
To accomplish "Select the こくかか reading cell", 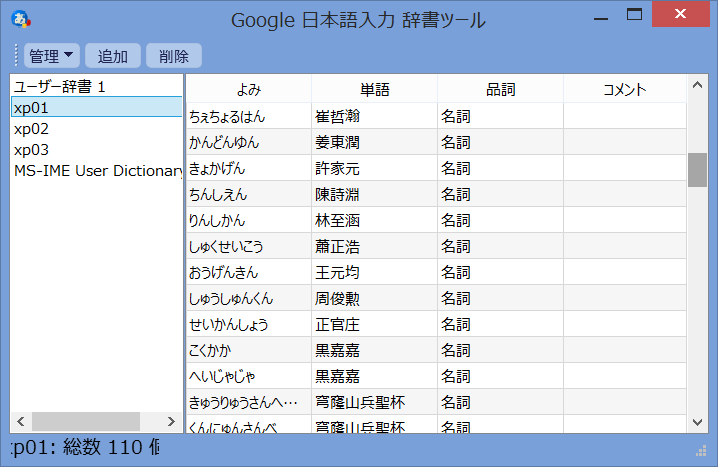I will 249,351.
